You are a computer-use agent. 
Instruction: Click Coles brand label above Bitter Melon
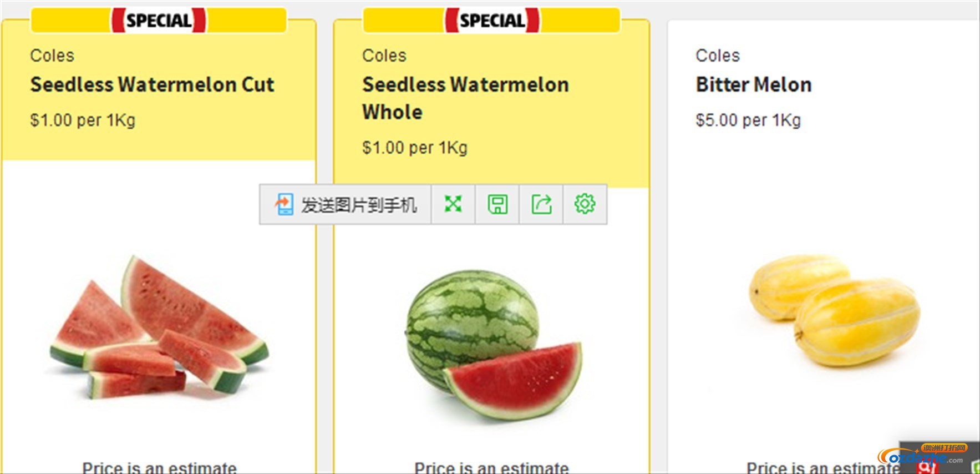(718, 56)
